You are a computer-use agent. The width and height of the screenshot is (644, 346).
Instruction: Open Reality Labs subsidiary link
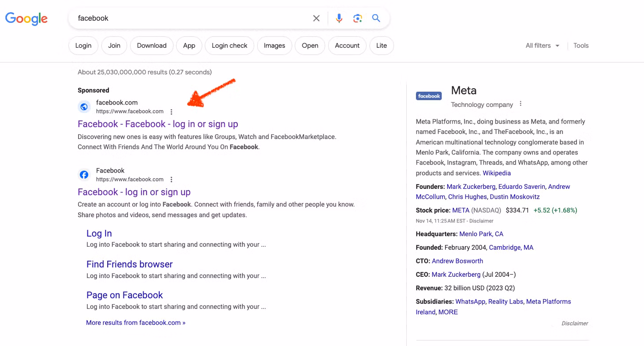click(x=505, y=301)
